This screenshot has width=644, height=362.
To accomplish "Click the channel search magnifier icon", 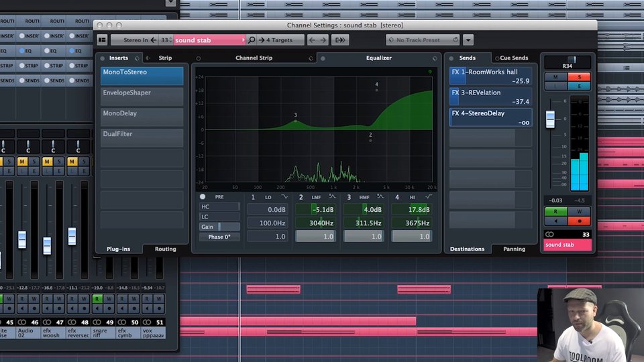I will [252, 40].
